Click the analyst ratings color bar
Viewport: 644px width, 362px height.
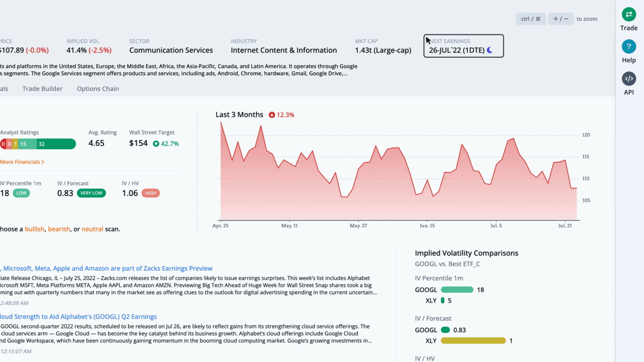(x=38, y=144)
